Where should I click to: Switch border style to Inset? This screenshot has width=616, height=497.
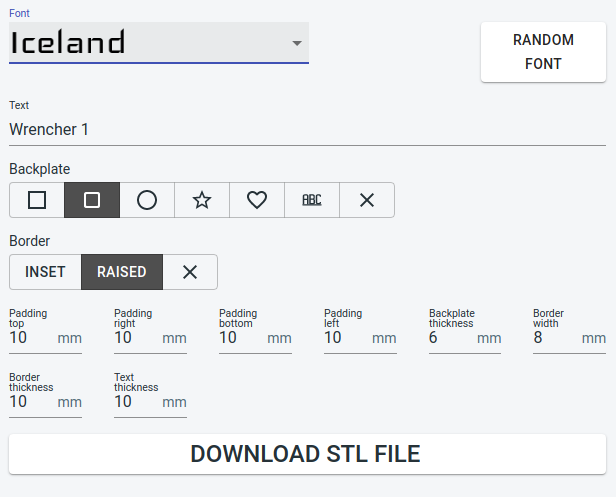(x=45, y=272)
